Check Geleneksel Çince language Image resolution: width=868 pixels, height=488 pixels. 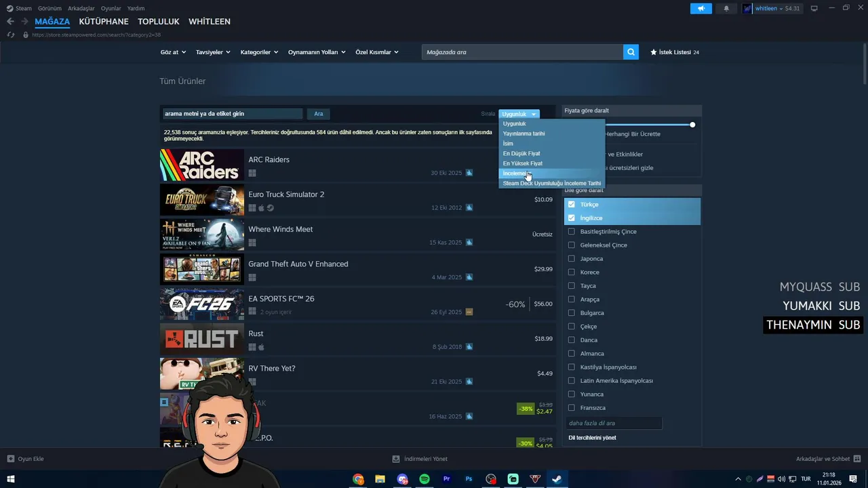pos(572,245)
